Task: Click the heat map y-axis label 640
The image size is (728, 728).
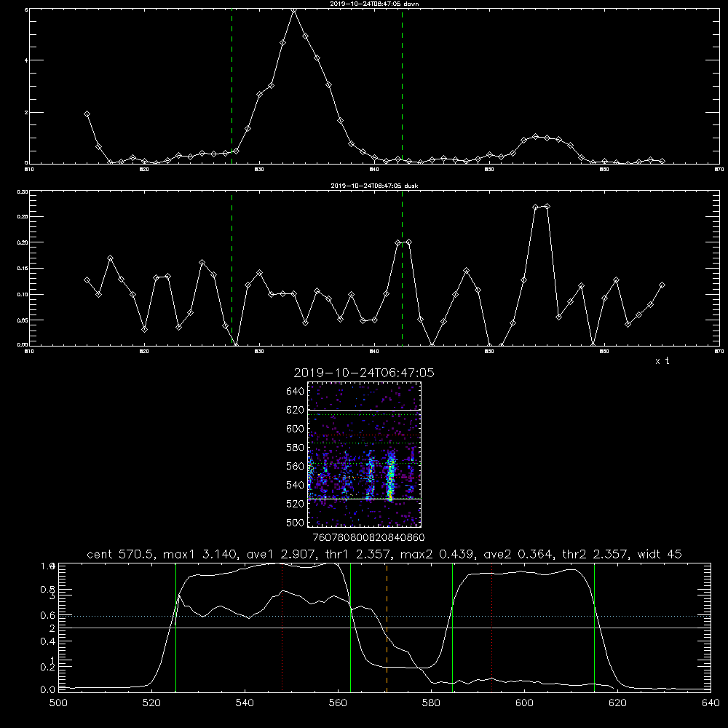Action: 296,391
